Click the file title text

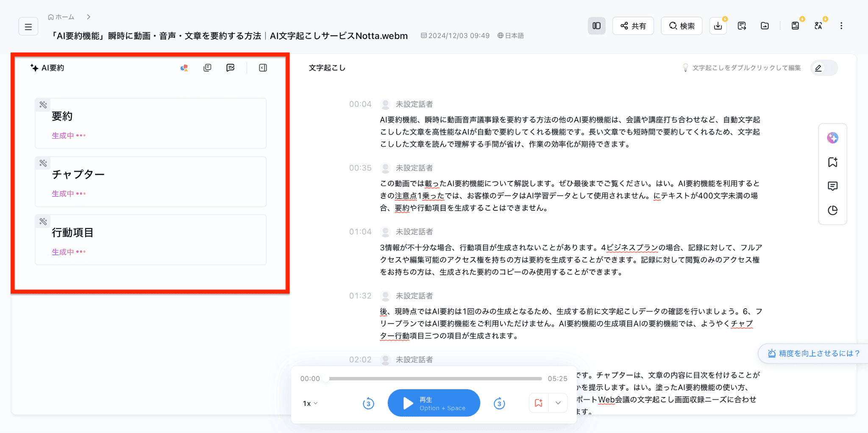pyautogui.click(x=229, y=36)
